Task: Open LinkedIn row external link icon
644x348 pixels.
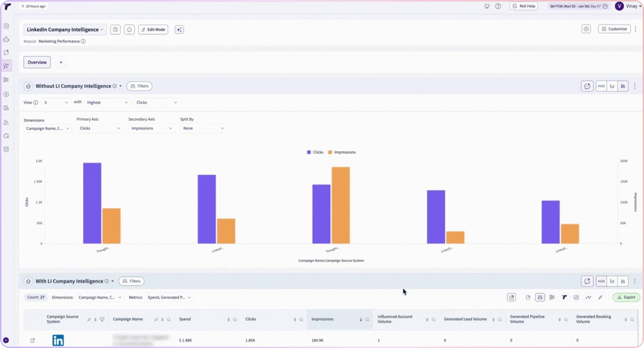Action: pyautogui.click(x=32, y=341)
